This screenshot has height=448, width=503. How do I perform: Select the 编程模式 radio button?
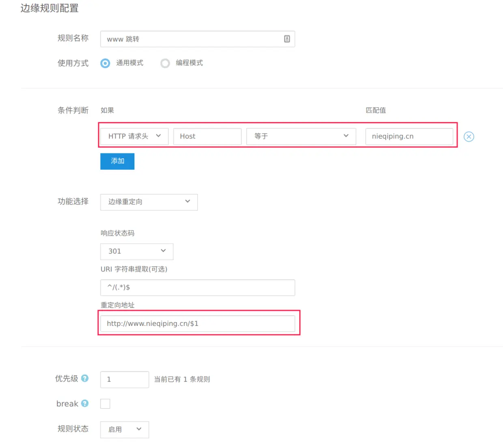click(x=165, y=63)
